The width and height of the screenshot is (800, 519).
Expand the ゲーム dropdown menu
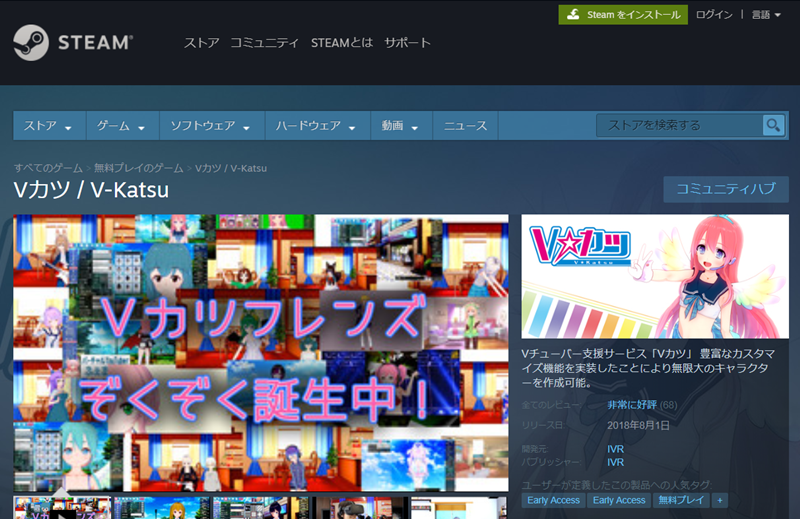point(122,126)
